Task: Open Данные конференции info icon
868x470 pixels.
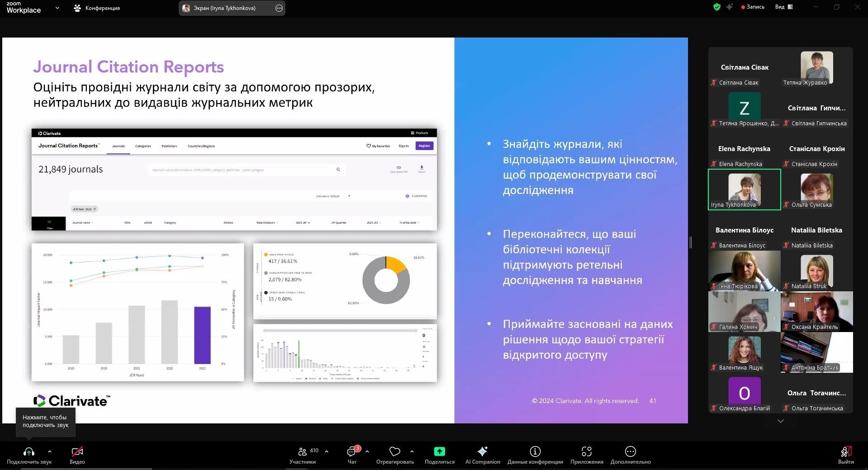Action: click(535, 451)
